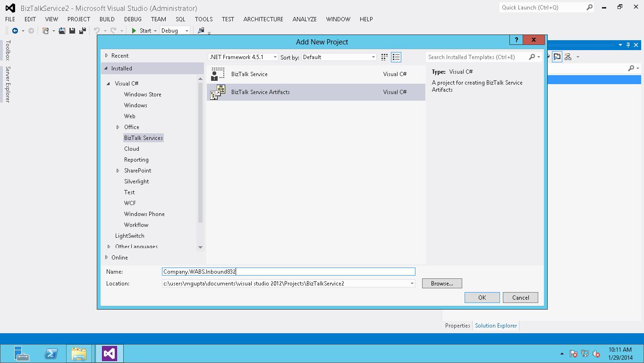
Task: Click the greyed Navigate Forward icon
Action: (31, 31)
